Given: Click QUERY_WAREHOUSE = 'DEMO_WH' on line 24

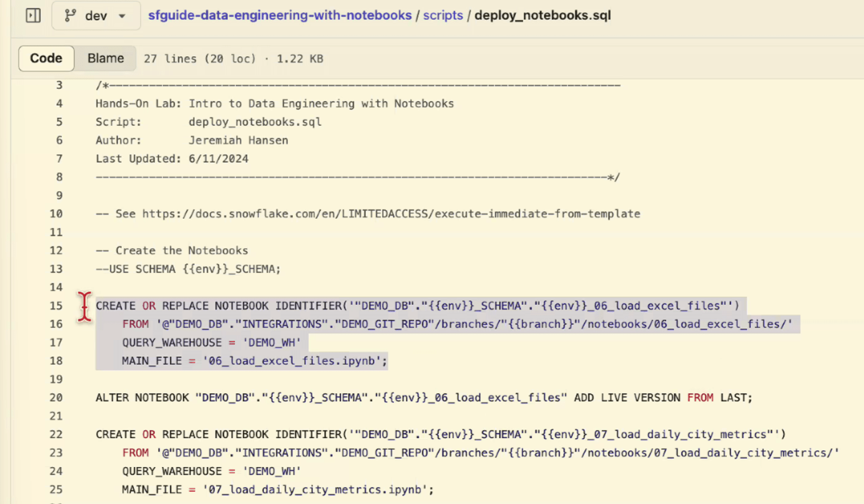Looking at the screenshot, I should click(x=212, y=471).
